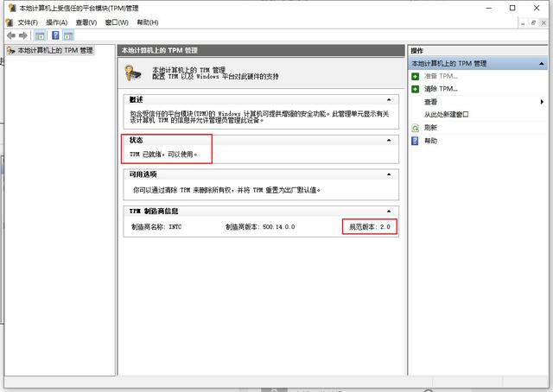
Task: Collapse the 可用选项 section
Action: 389,174
